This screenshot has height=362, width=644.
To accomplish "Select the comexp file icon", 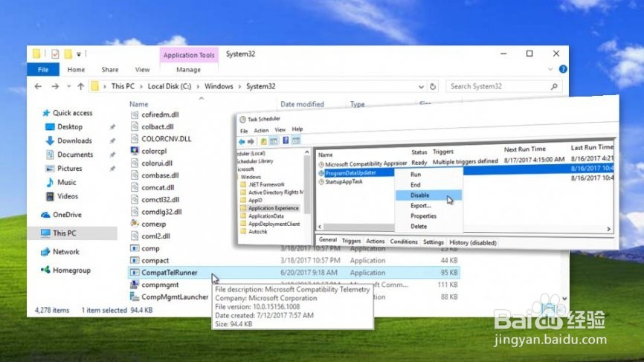I will pos(135,224).
